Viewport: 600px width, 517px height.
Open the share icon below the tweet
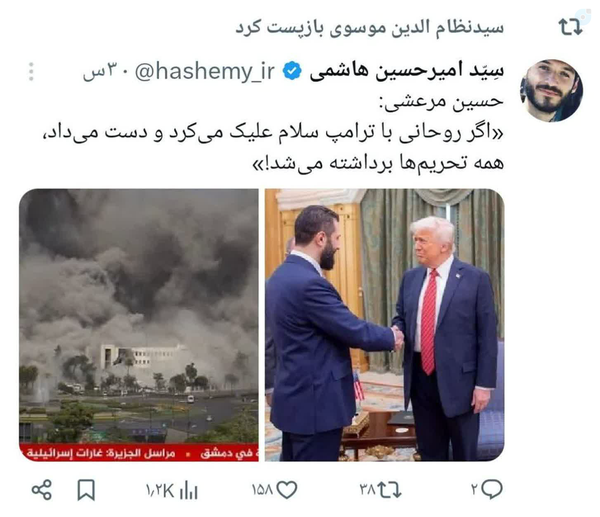coord(42,489)
